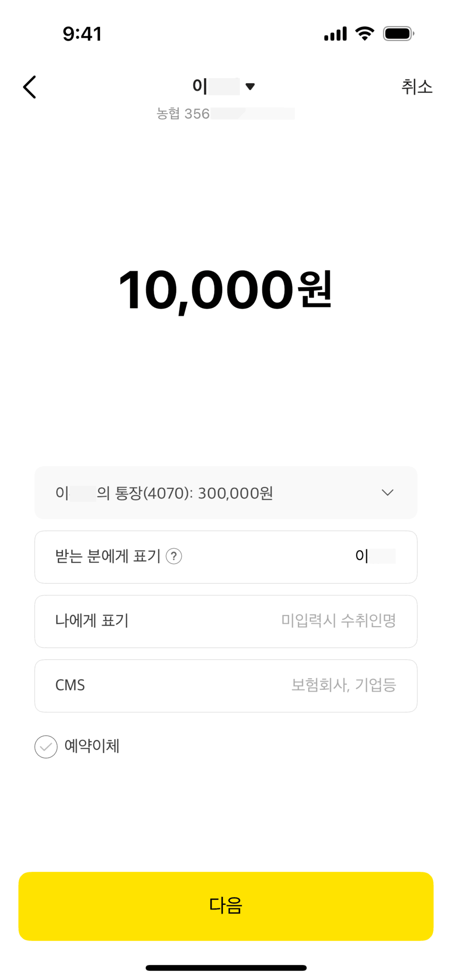
Task: Tap the 미입력시 수취인명 input field
Action: tap(338, 620)
